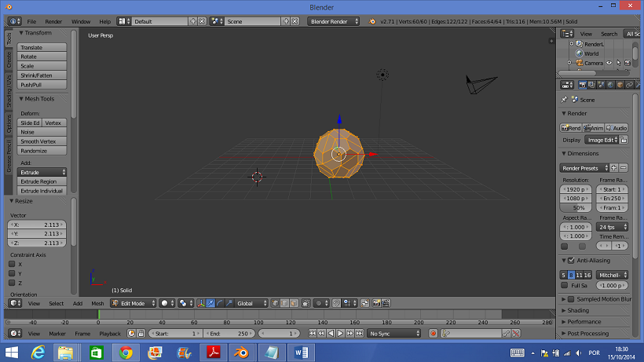Open the 24 fps frame rate dropdown
The image size is (644, 362).
coord(612,227)
